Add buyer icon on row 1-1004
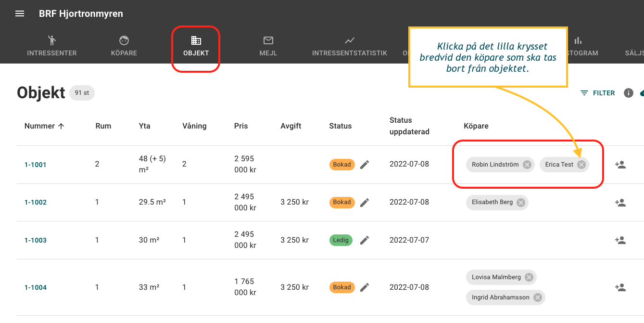 620,287
